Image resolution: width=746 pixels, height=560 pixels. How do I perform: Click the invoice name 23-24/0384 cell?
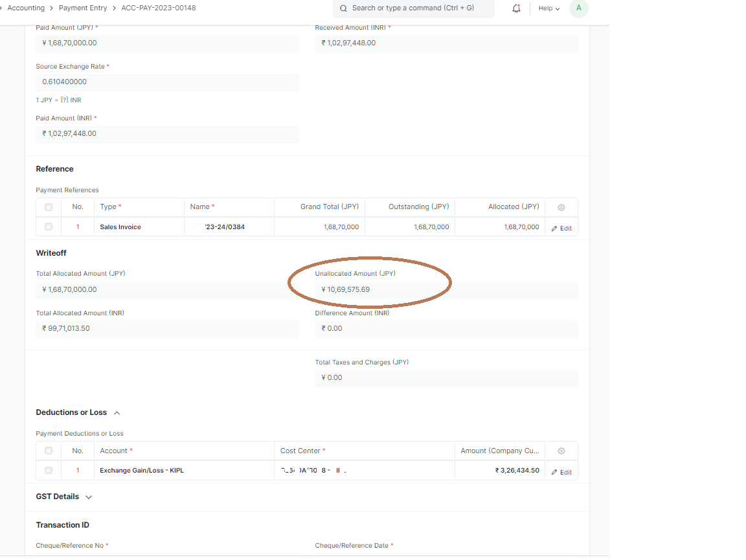(x=229, y=227)
